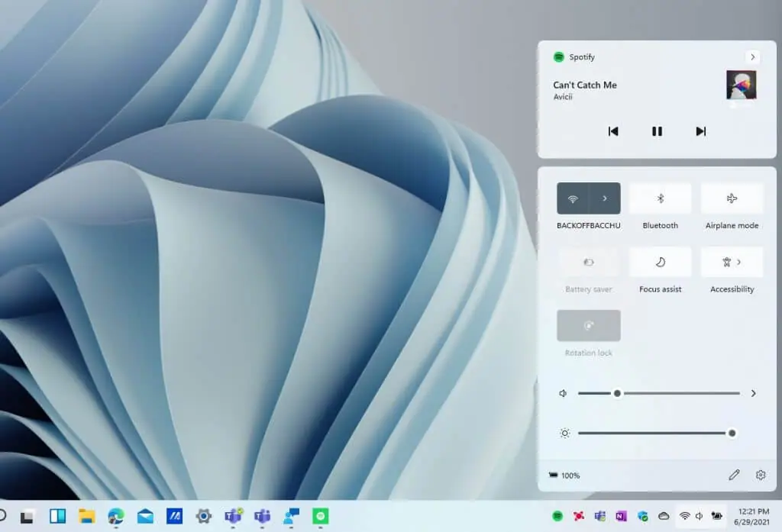Open Windows Security from the tray
782x532 pixels.
[x=642, y=516]
